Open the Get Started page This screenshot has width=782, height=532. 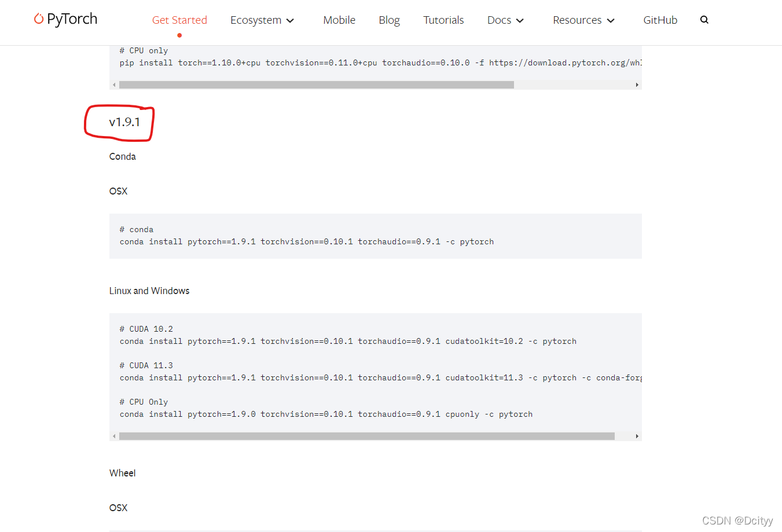pyautogui.click(x=179, y=20)
